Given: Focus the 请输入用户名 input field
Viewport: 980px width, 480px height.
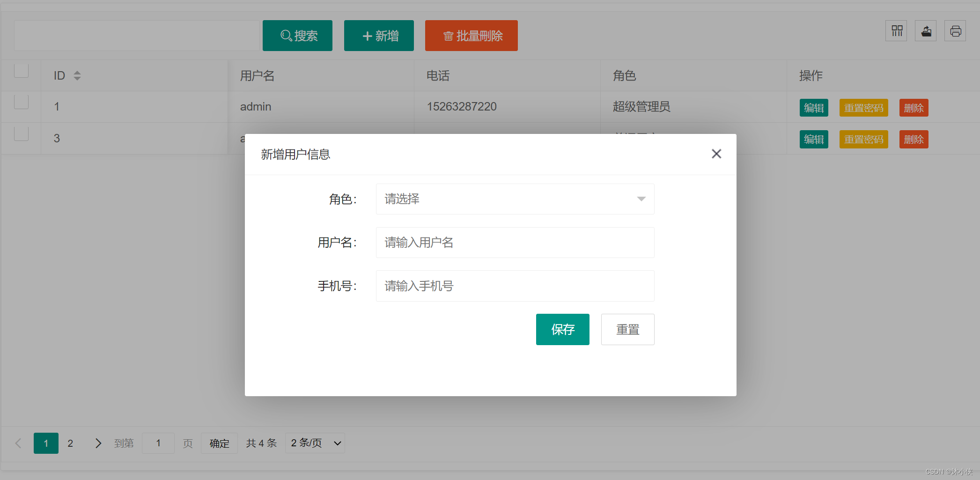Looking at the screenshot, I should pyautogui.click(x=515, y=243).
